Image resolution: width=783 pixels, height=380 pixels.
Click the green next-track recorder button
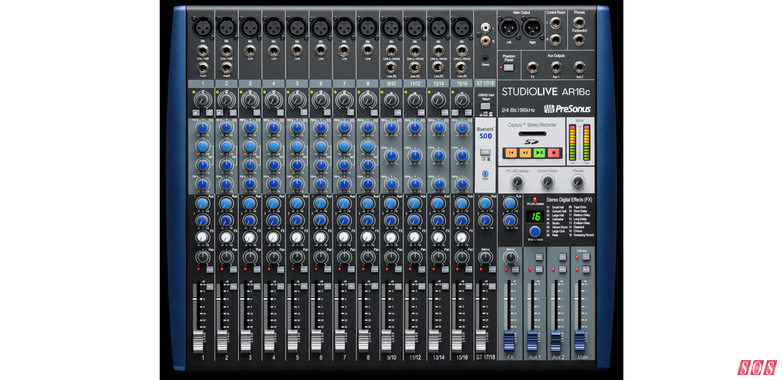(x=539, y=153)
